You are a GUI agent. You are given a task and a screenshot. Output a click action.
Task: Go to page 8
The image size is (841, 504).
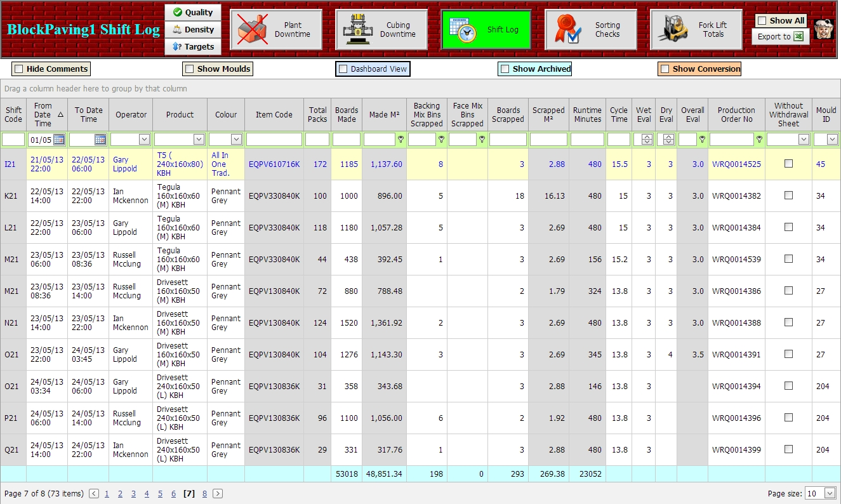click(204, 494)
